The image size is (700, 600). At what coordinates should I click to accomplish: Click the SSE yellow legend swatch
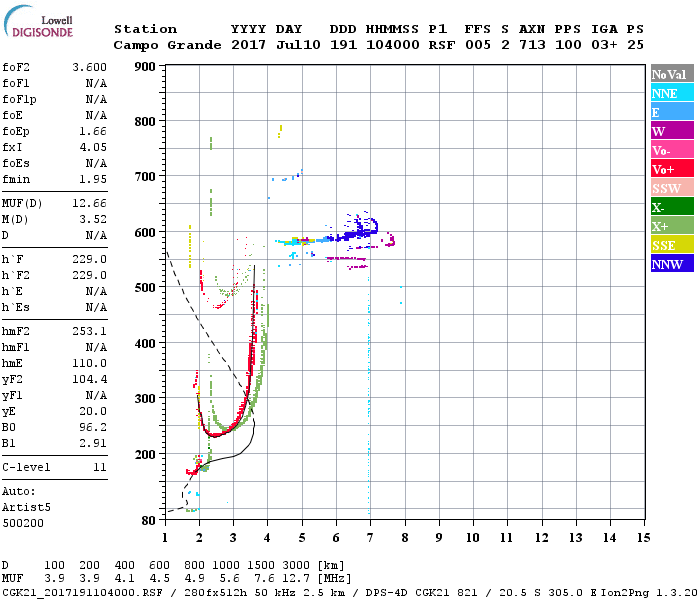672,245
